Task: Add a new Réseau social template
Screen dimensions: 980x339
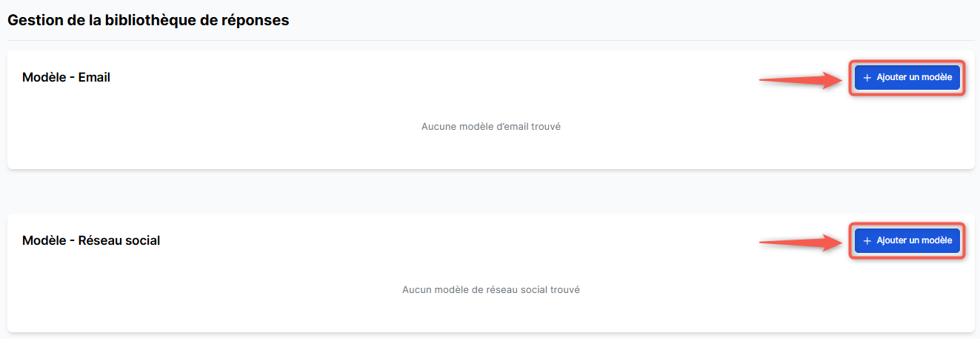Action: pos(907,240)
